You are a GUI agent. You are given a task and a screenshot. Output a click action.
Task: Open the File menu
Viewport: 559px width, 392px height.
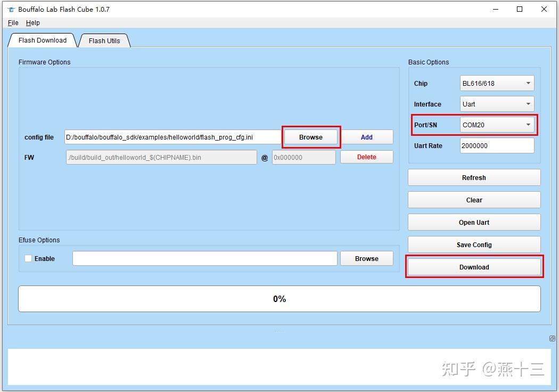(x=12, y=23)
